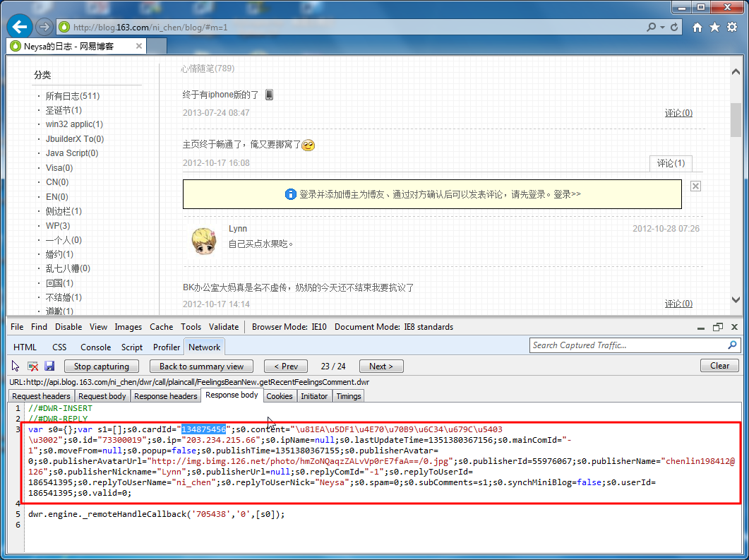Open the browser Home icon
Screen dimensions: 749x560
pyautogui.click(x=697, y=28)
